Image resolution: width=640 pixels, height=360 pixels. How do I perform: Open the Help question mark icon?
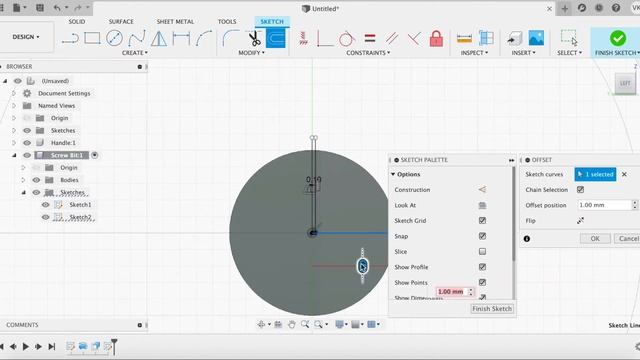tap(616, 8)
